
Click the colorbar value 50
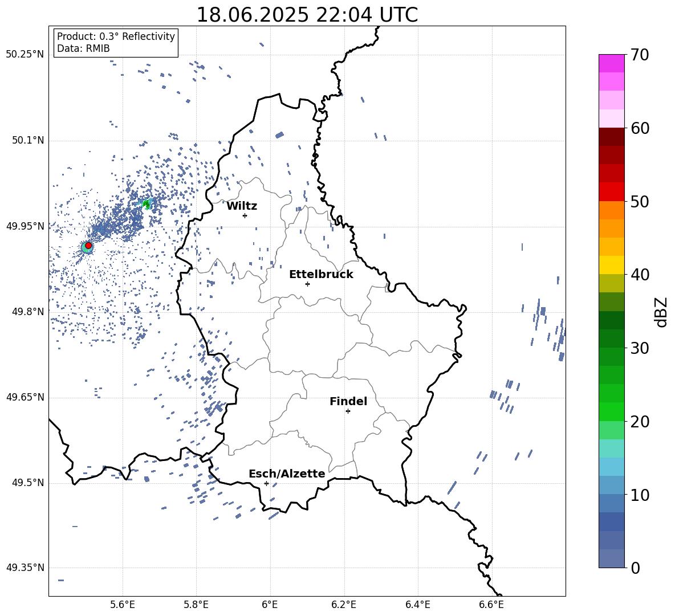coord(640,202)
